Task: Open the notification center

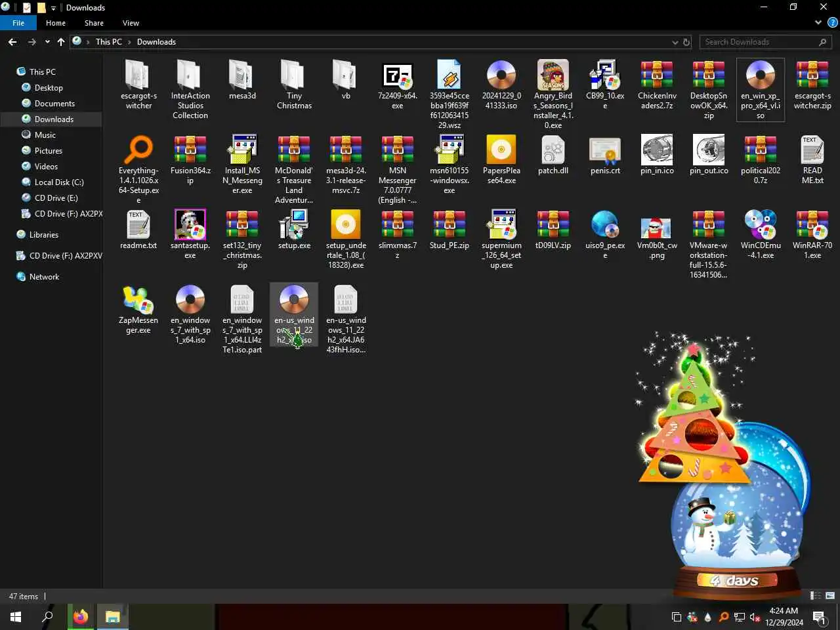Action: 819,617
